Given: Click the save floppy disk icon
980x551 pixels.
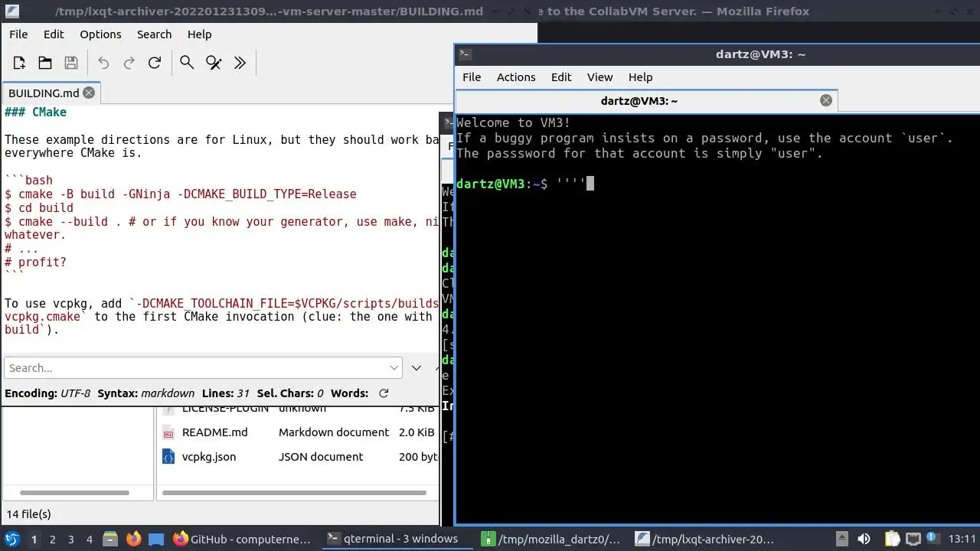Looking at the screenshot, I should point(71,63).
